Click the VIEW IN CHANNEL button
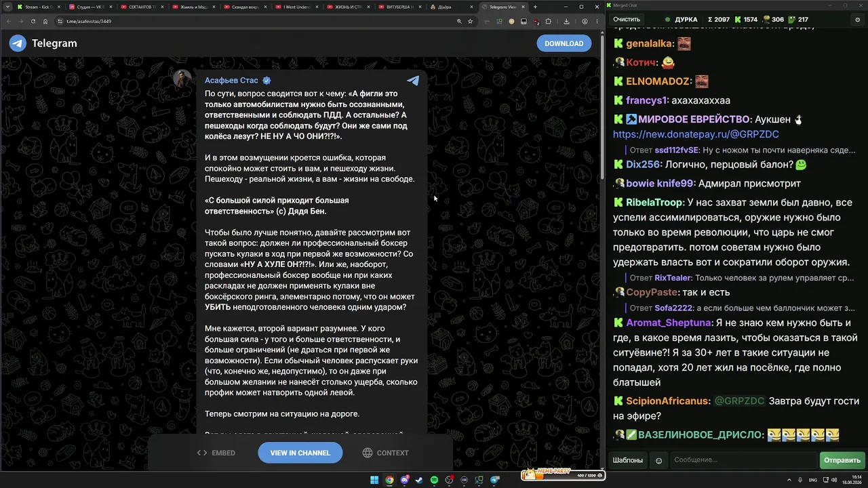Viewport: 868px width, 488px height. (300, 453)
